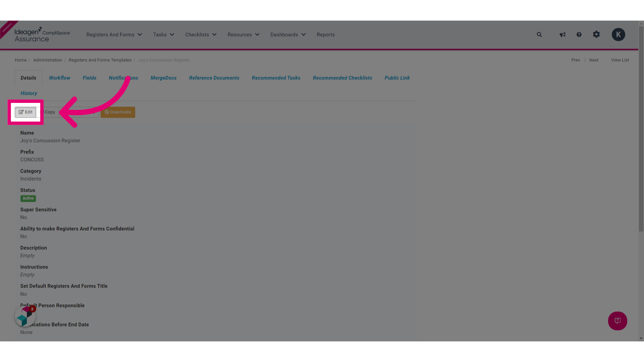Open the Public Link tab
Screen dimensions: 644x362
[x=397, y=78]
